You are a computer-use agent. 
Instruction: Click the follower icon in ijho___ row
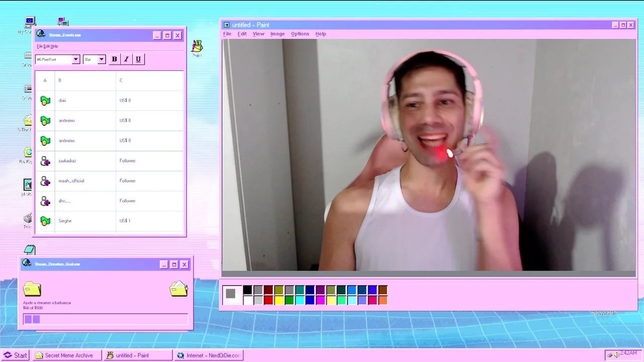[x=45, y=201]
